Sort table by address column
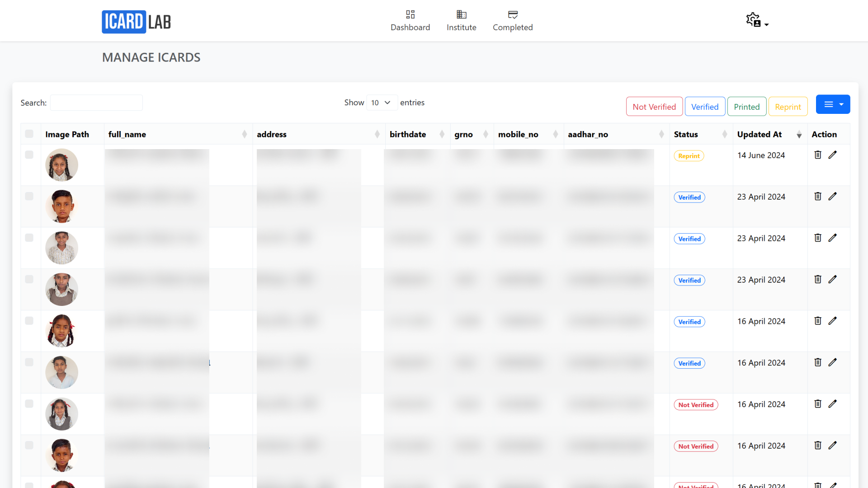The height and width of the screenshot is (488, 868). coord(318,134)
